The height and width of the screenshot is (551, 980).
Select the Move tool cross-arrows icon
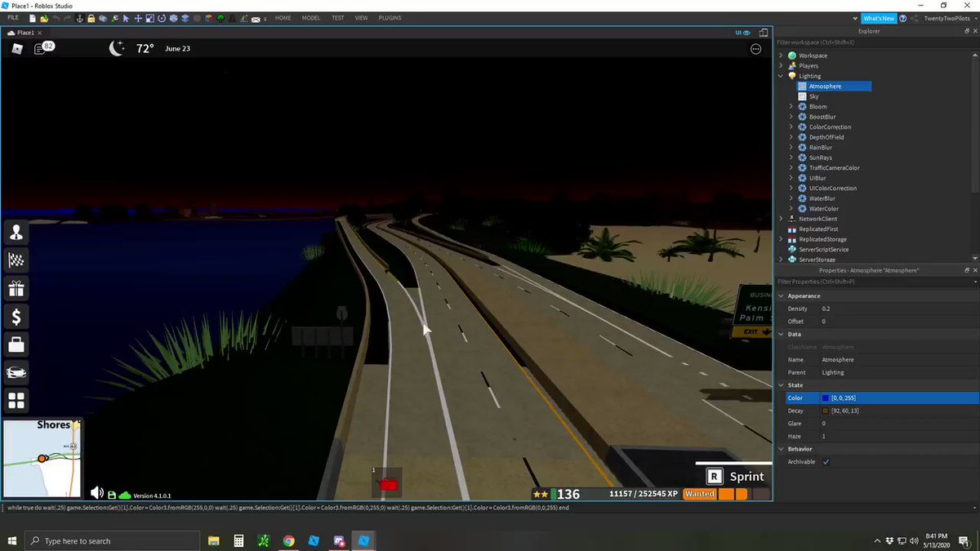(138, 18)
